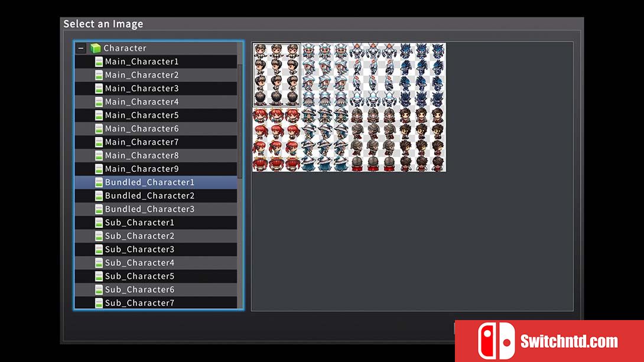Collapse the Character tree folder
Screen dimensions: 644x362
point(81,48)
